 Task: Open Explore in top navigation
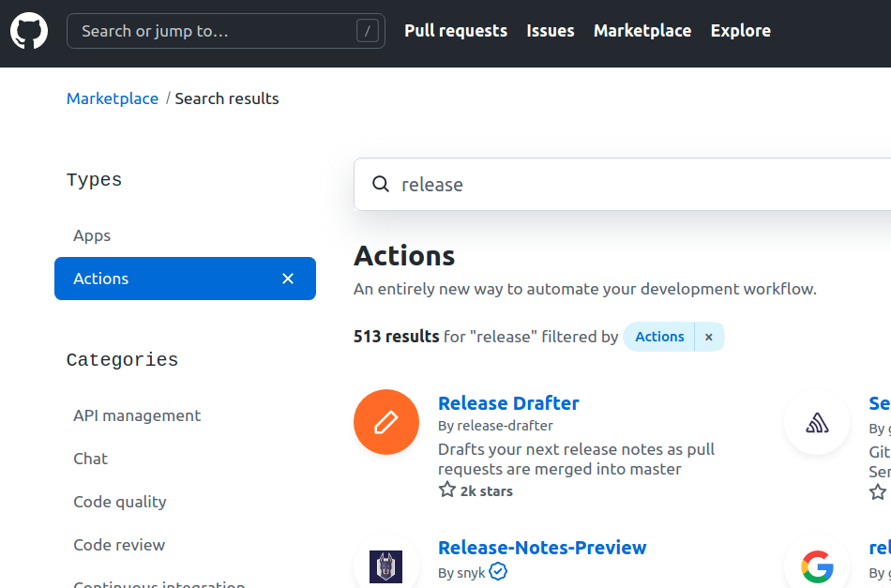click(x=740, y=31)
